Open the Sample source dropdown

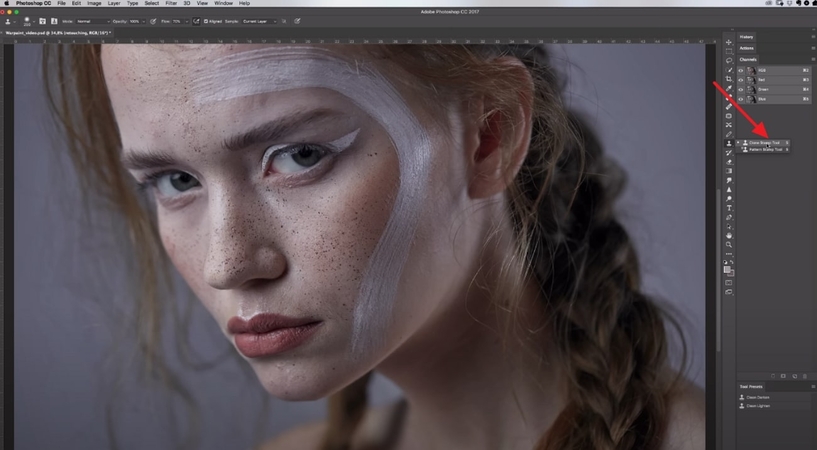coord(259,21)
